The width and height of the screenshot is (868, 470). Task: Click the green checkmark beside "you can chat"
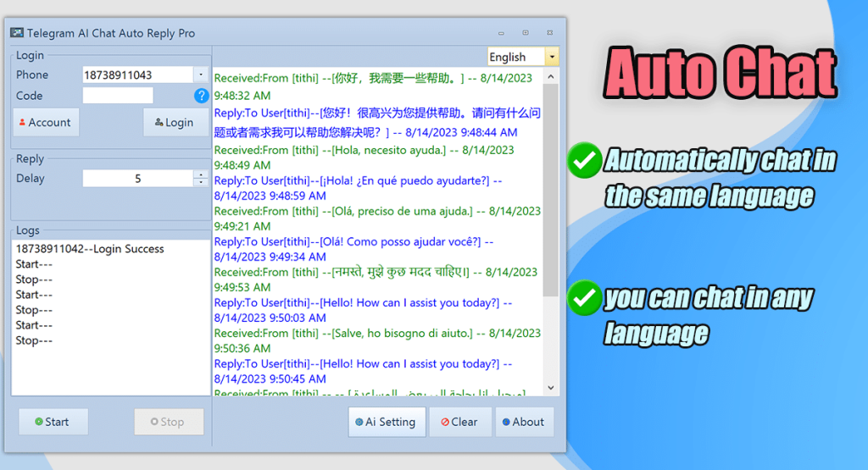click(584, 299)
